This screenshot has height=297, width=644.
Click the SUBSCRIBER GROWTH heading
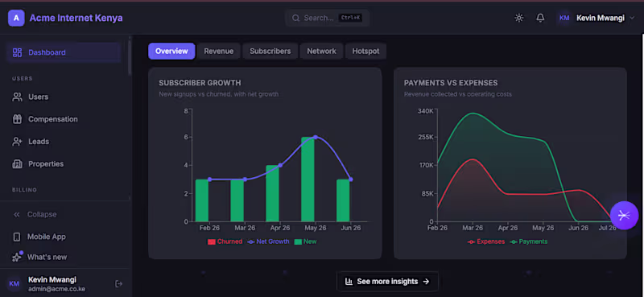tap(200, 83)
